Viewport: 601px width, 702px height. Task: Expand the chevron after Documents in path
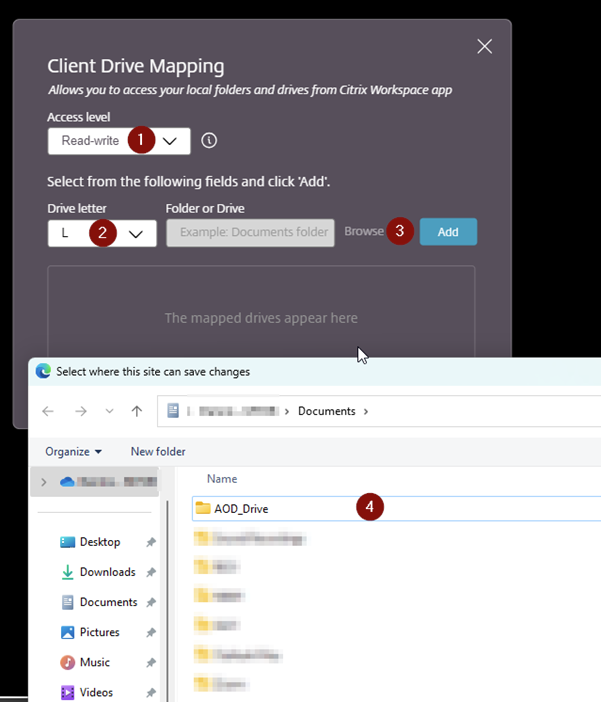click(366, 411)
